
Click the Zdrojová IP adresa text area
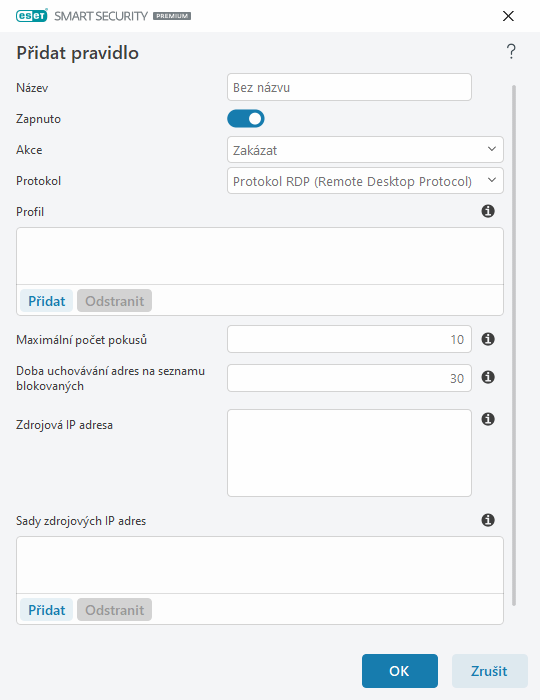pyautogui.click(x=349, y=453)
